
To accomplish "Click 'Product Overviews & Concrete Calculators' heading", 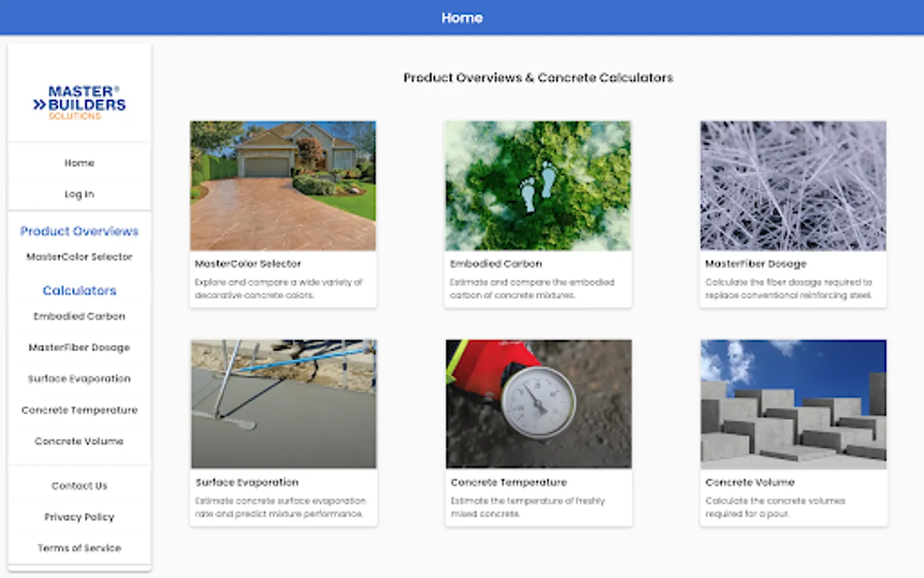I will click(538, 78).
